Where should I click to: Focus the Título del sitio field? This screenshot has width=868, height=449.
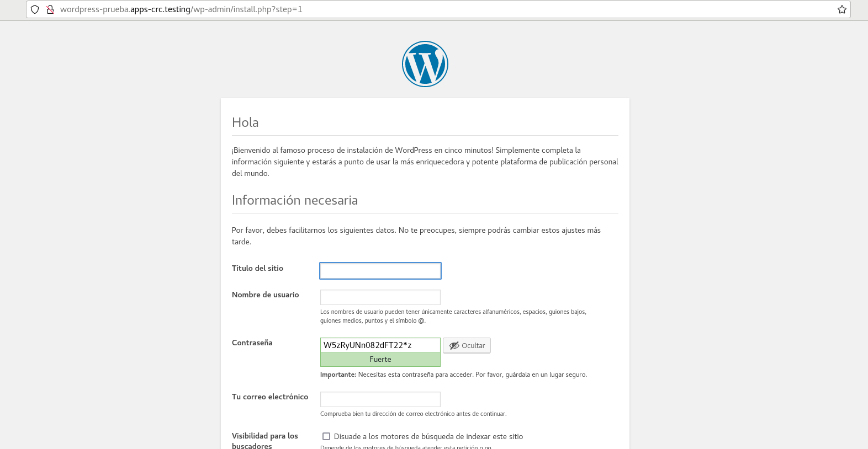[380, 271]
